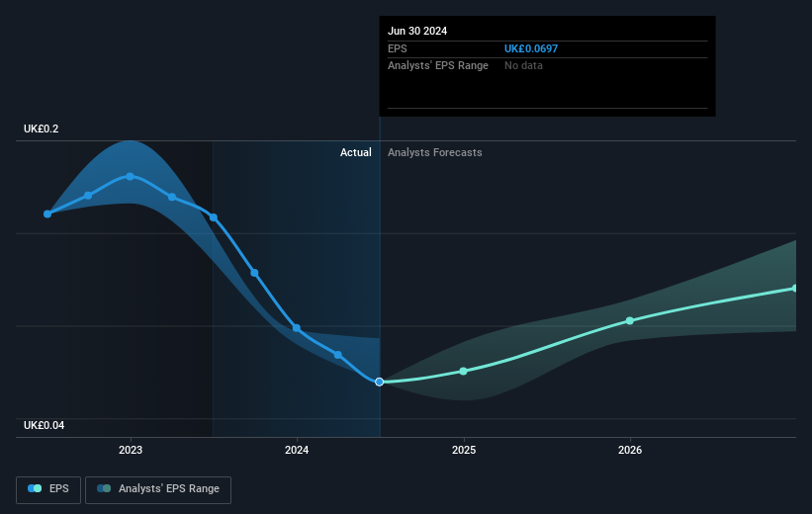Click the UK£0.04 y-axis label

(45, 425)
